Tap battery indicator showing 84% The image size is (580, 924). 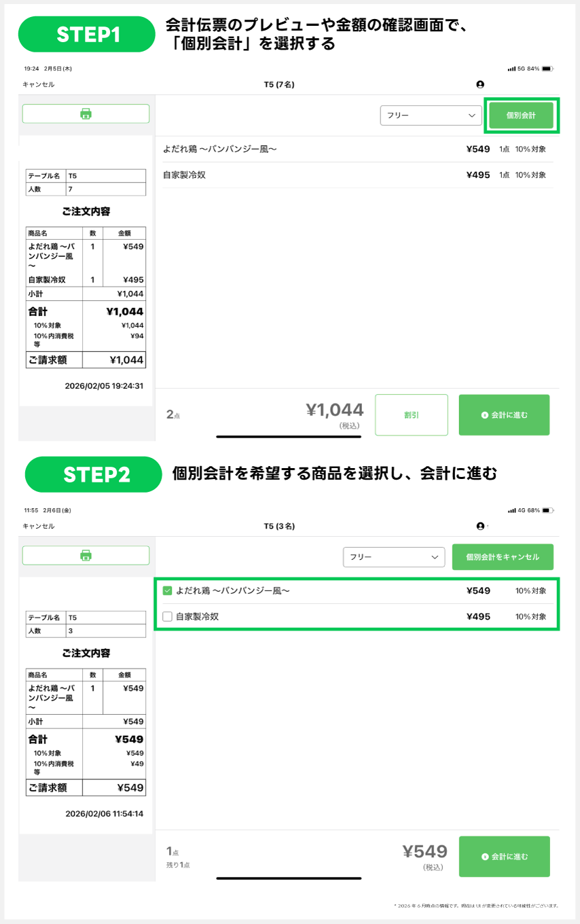tap(547, 69)
